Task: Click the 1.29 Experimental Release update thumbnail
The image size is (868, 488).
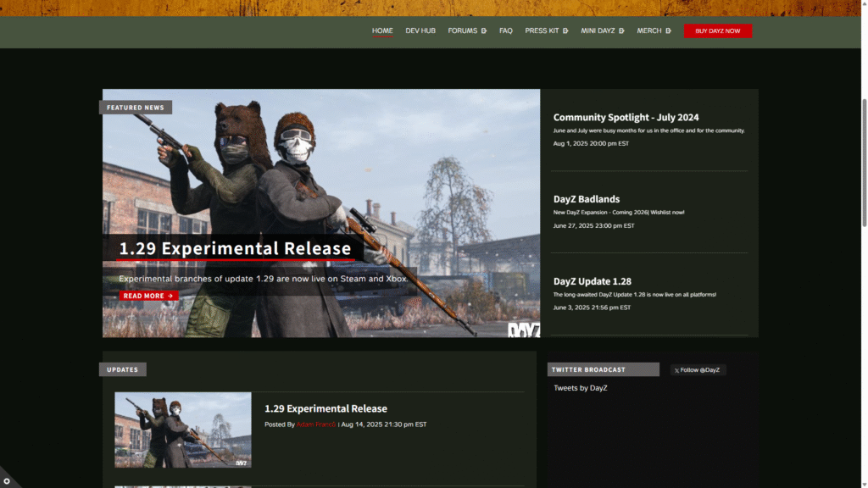Action: click(x=183, y=430)
